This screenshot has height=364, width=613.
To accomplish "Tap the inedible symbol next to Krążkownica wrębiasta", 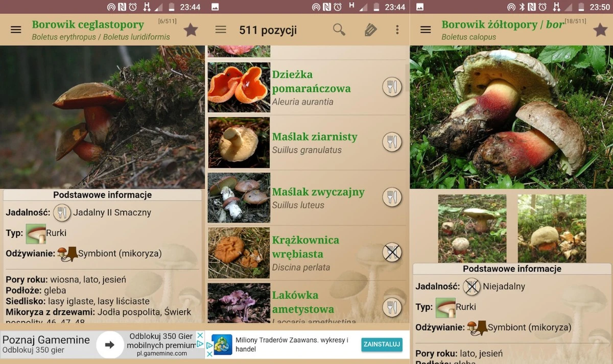I will point(392,252).
